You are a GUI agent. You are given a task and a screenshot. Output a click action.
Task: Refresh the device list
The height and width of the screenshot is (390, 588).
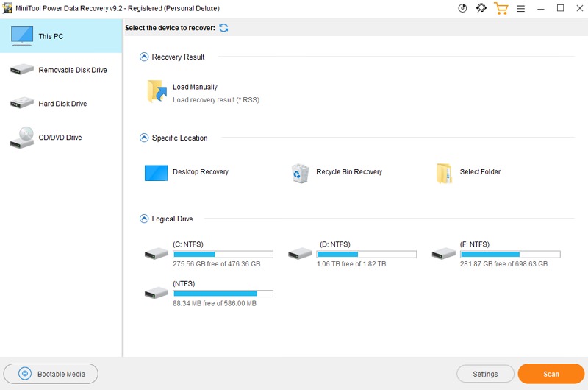click(x=223, y=28)
